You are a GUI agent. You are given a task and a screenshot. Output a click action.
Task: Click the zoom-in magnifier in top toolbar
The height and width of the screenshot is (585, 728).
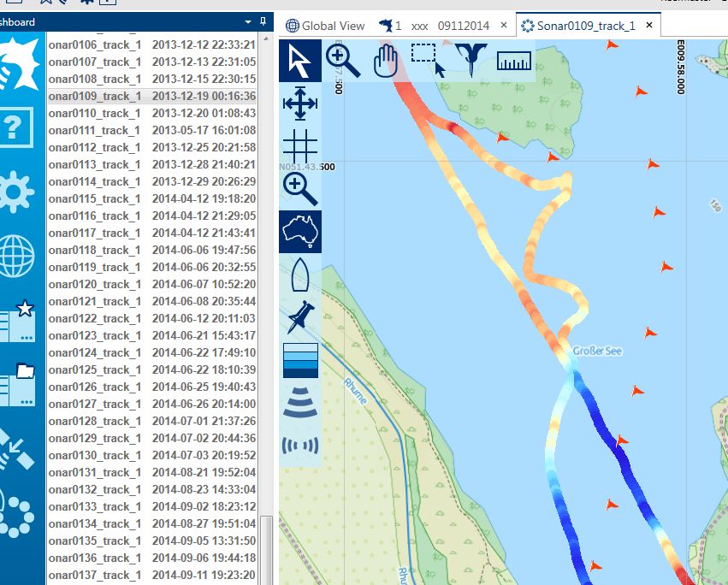point(343,61)
